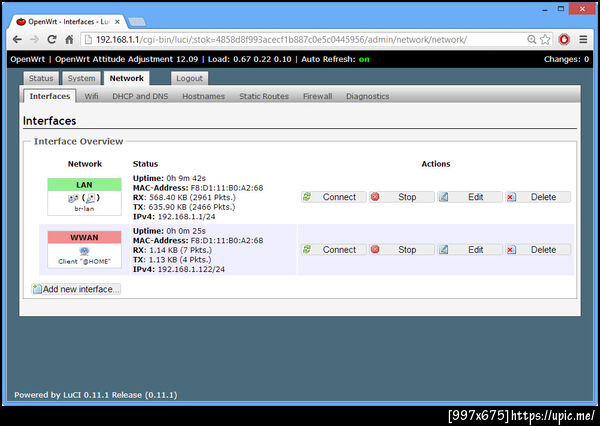The width and height of the screenshot is (600, 426).
Task: Click the WWAN wireless client icon
Action: coord(84,251)
